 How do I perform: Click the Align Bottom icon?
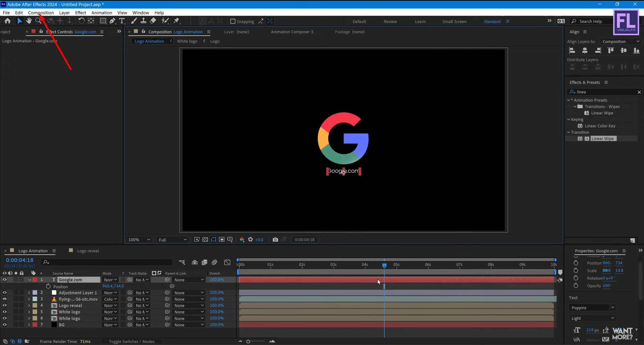click(636, 50)
